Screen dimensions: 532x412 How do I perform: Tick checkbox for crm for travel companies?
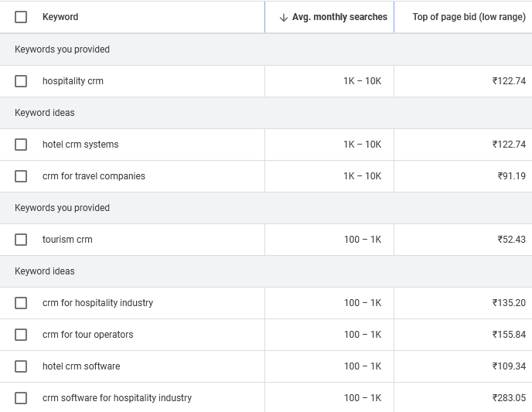(x=21, y=176)
